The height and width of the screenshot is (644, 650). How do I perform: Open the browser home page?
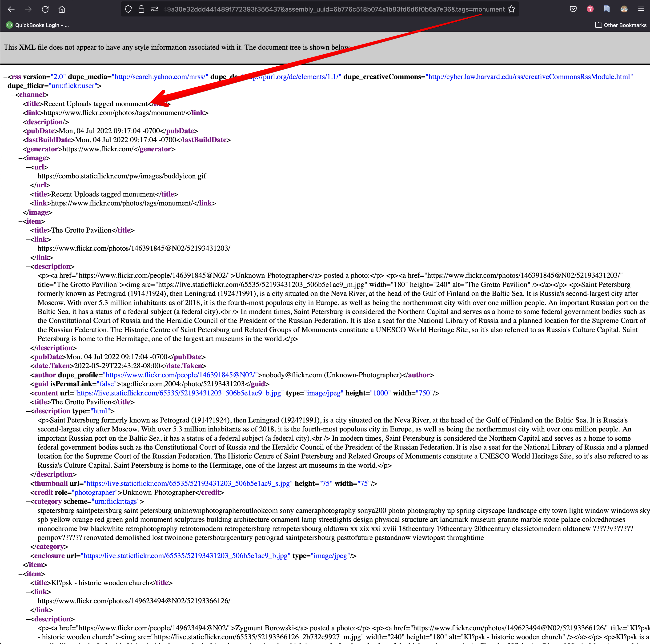pos(62,9)
